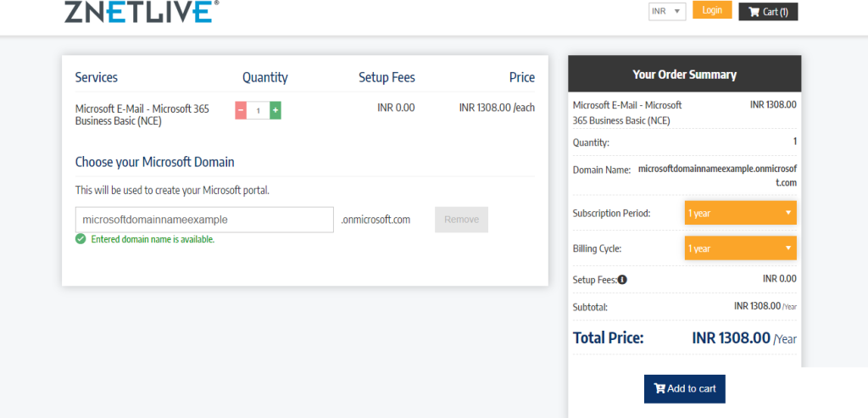The width and height of the screenshot is (868, 418).
Task: Click the ZNetLive logo
Action: coord(142,11)
